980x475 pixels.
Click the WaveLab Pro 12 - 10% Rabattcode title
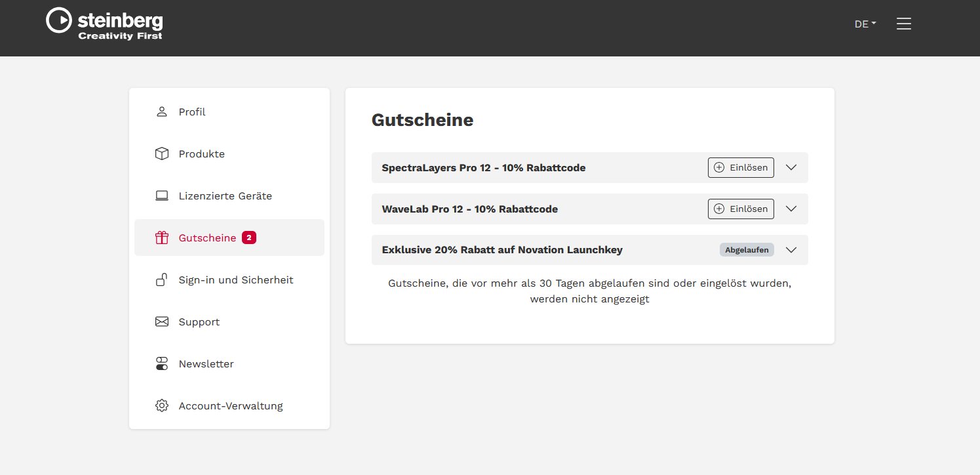[470, 209]
